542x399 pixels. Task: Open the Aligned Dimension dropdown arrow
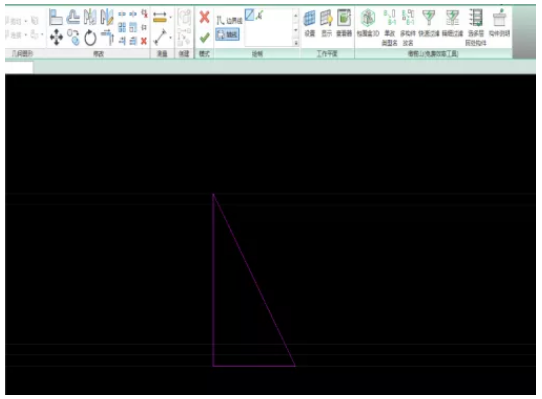[170, 17]
